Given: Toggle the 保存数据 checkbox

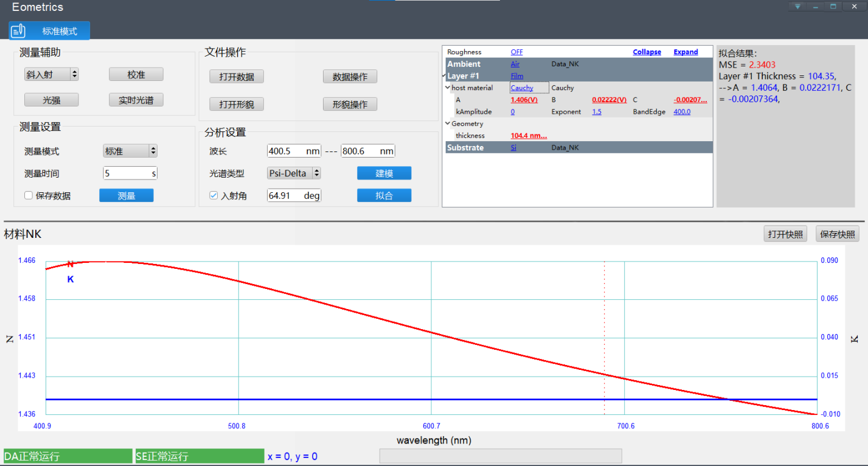Looking at the screenshot, I should (28, 195).
